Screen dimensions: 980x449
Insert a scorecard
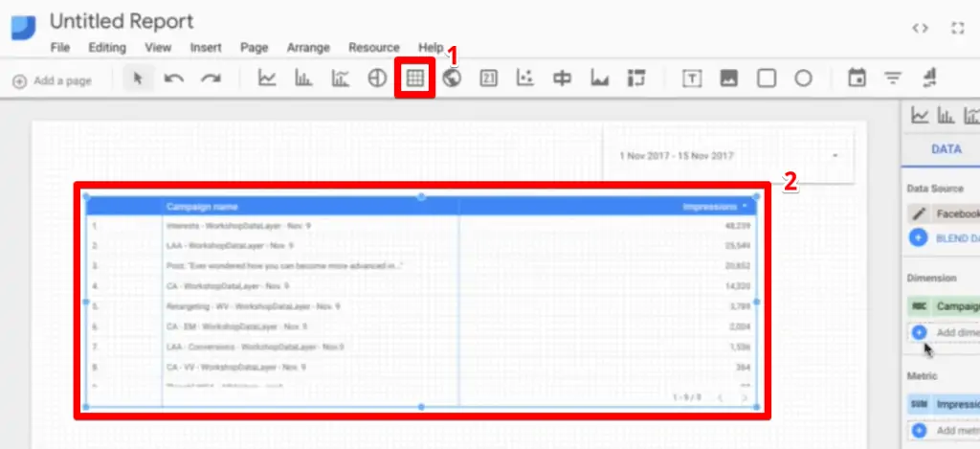[x=488, y=79]
